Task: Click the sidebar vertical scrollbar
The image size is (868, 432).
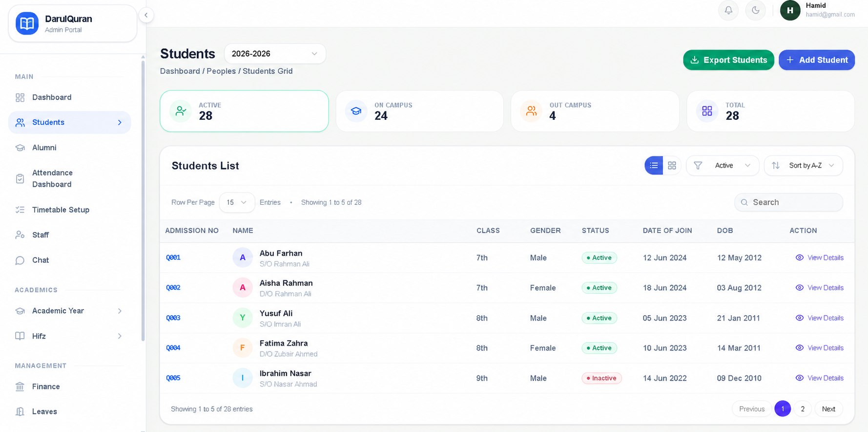Action: coord(143,200)
